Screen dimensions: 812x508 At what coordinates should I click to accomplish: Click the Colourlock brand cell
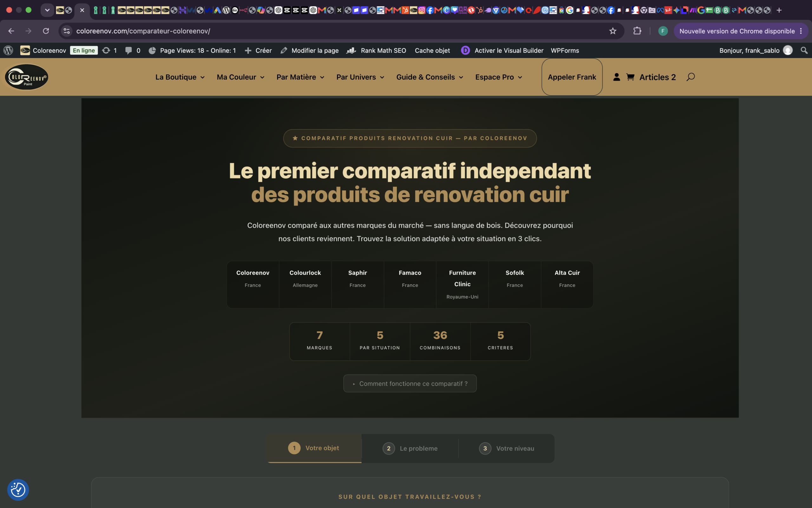305,284
